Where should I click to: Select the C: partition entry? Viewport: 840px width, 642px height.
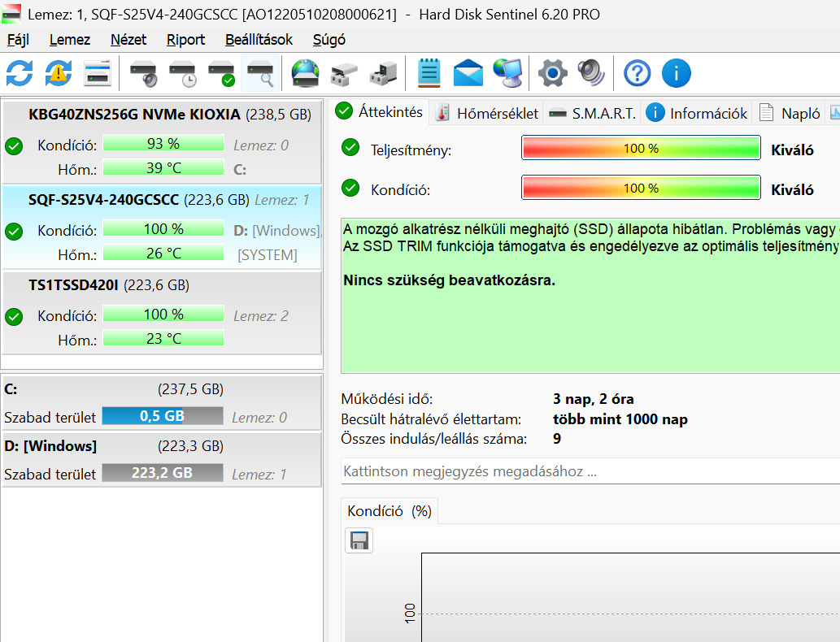(x=162, y=402)
